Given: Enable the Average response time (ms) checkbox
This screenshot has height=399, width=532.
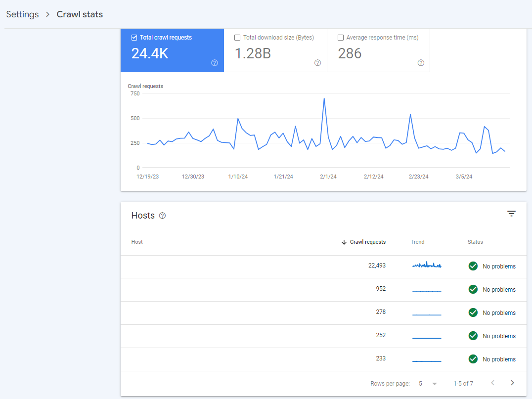Looking at the screenshot, I should tap(340, 37).
